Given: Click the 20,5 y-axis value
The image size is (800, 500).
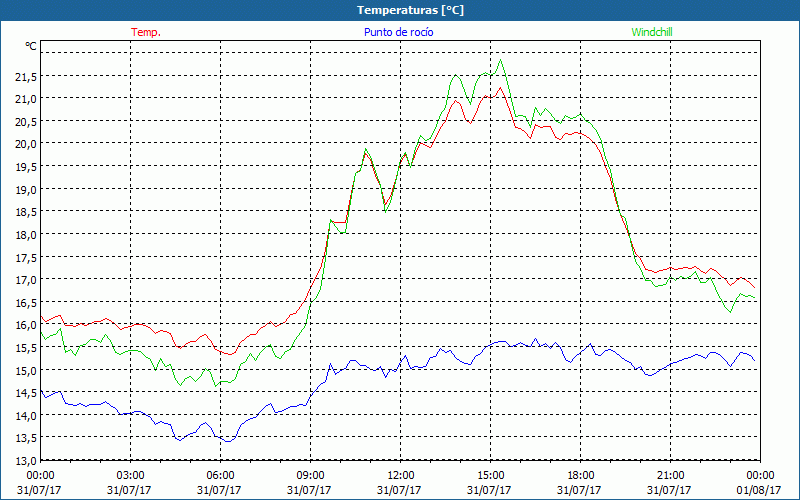Looking at the screenshot, I should coord(26,121).
